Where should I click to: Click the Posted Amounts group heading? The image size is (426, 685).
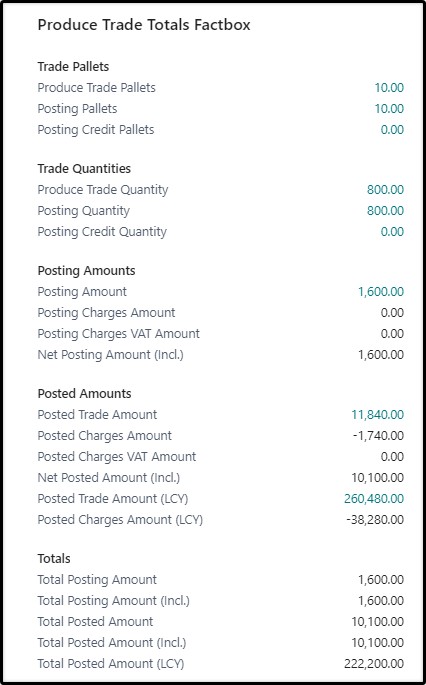(x=84, y=394)
